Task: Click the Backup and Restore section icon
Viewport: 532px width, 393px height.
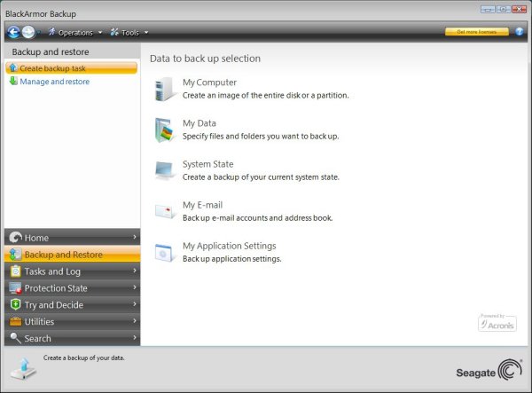Action: [x=15, y=255]
